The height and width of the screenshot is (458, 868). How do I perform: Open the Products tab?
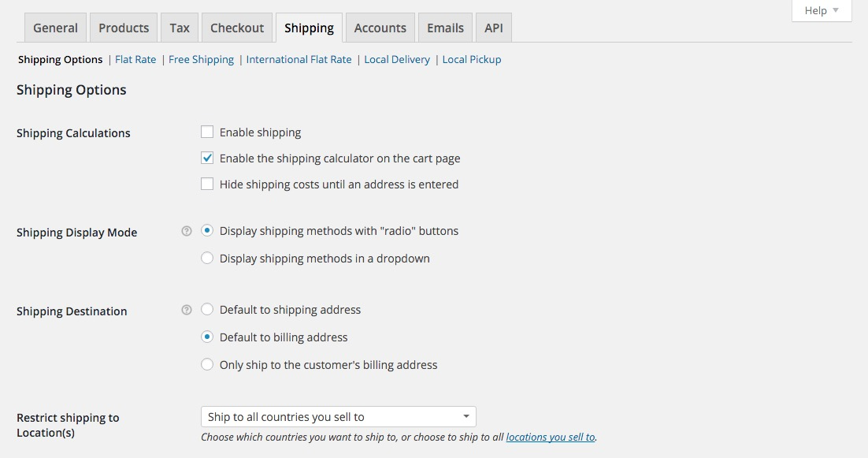(124, 28)
